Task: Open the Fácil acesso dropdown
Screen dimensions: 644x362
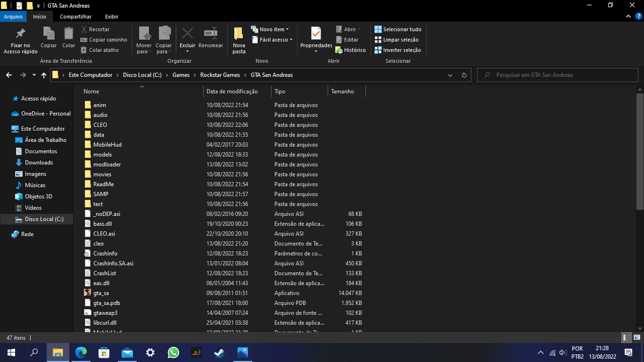Action: pos(272,40)
